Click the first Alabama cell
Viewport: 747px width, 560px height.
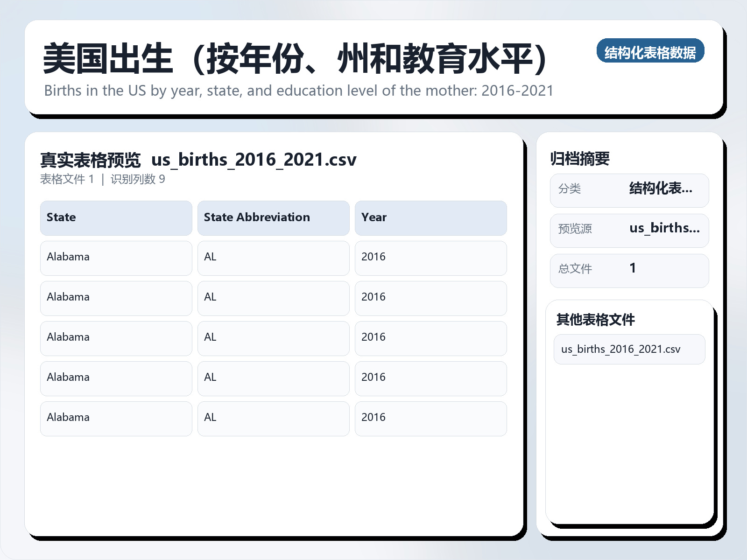(x=116, y=258)
